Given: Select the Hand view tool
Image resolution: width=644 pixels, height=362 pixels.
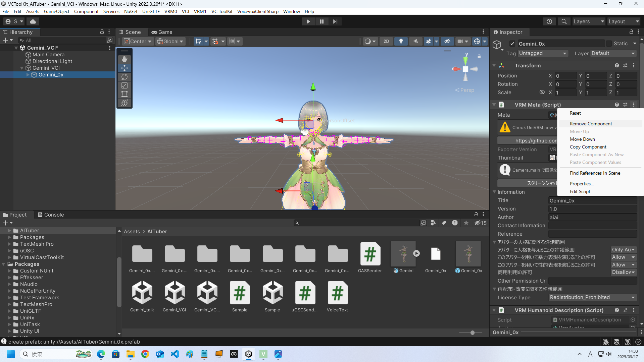Looking at the screenshot, I should pyautogui.click(x=125, y=59).
